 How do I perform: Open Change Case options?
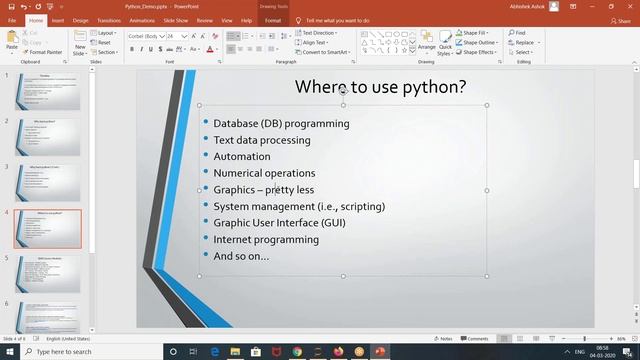point(195,49)
